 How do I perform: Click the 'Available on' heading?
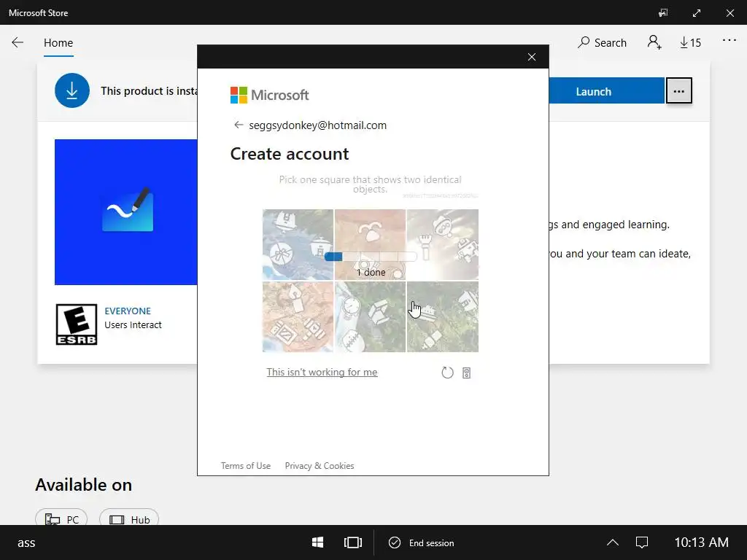tap(83, 484)
